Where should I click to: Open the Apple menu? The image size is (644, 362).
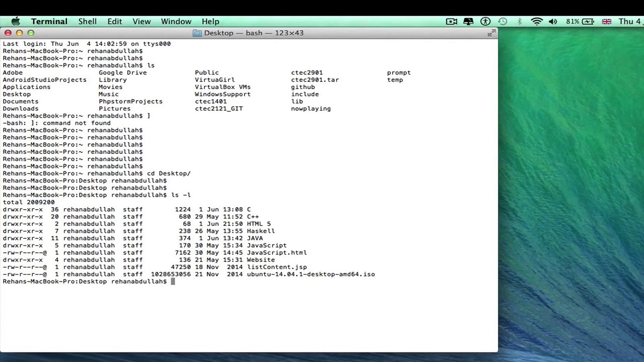16,22
